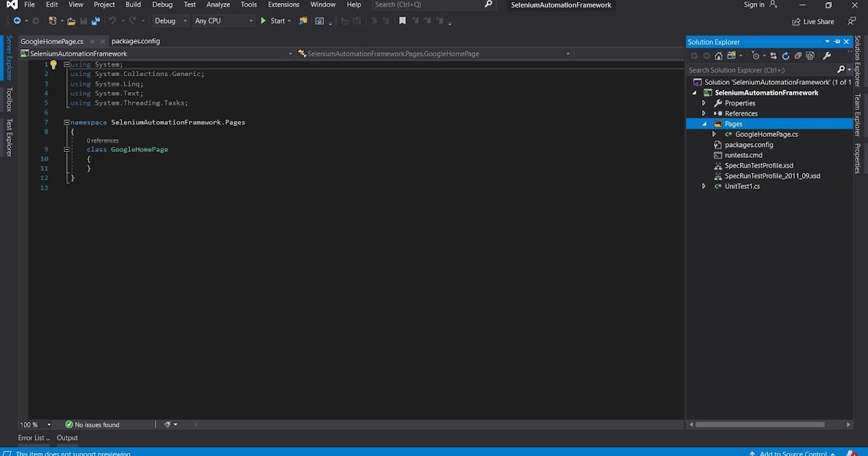Sync Solution Explorer with active document
Image resolution: width=868 pixels, height=456 pixels.
773,55
